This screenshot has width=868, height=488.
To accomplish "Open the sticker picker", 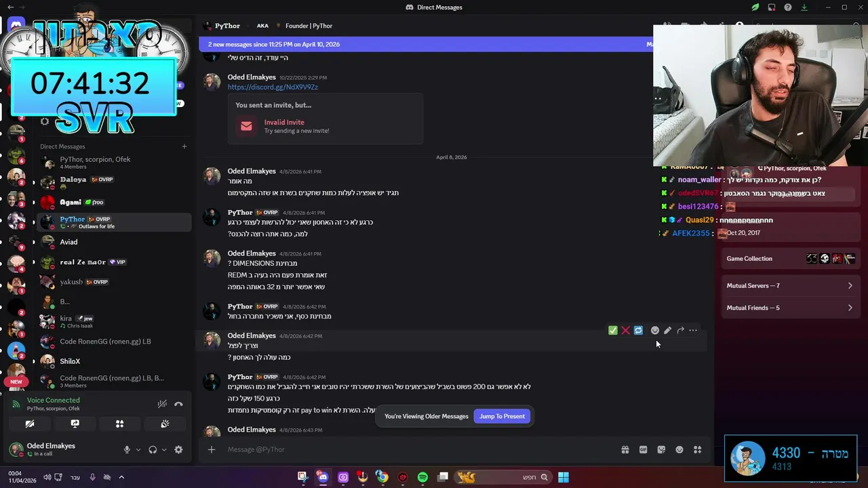I will pos(661,449).
